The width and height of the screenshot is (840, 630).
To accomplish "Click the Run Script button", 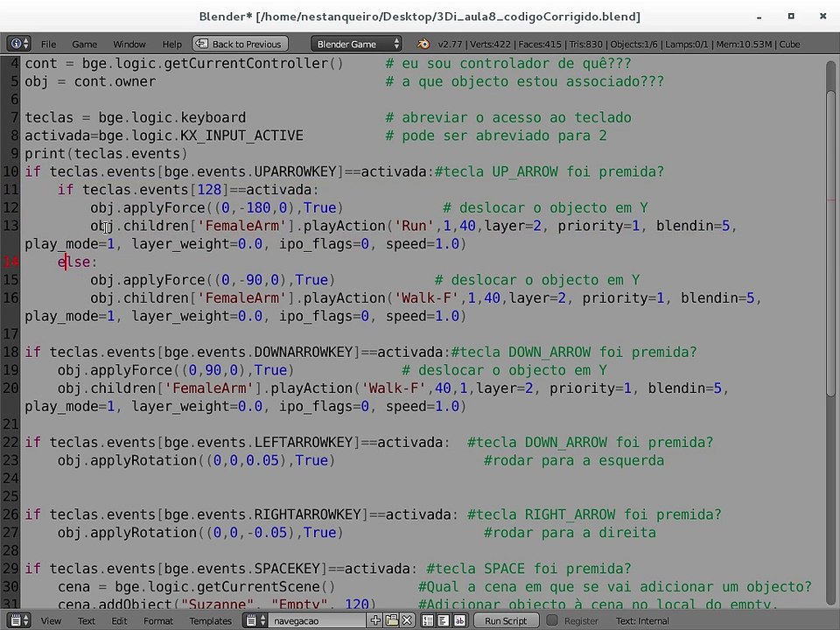I will pyautogui.click(x=506, y=620).
